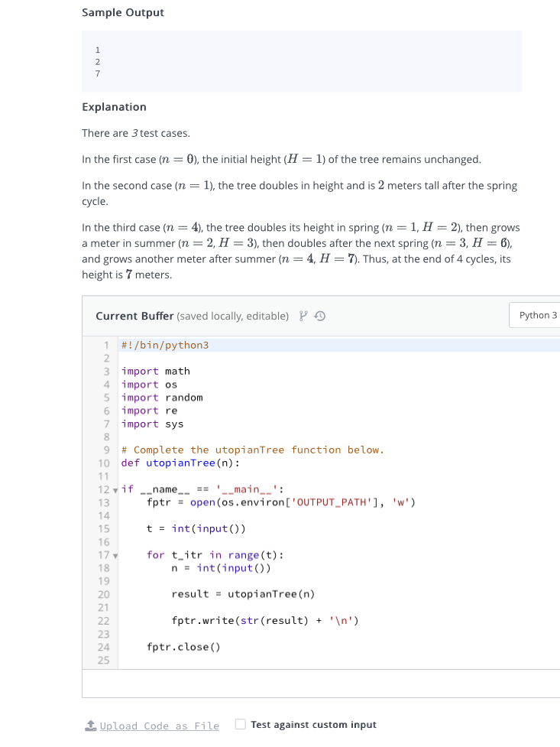Click the restore-history icon near Current Buffer
This screenshot has height=747, width=560.
[x=319, y=315]
